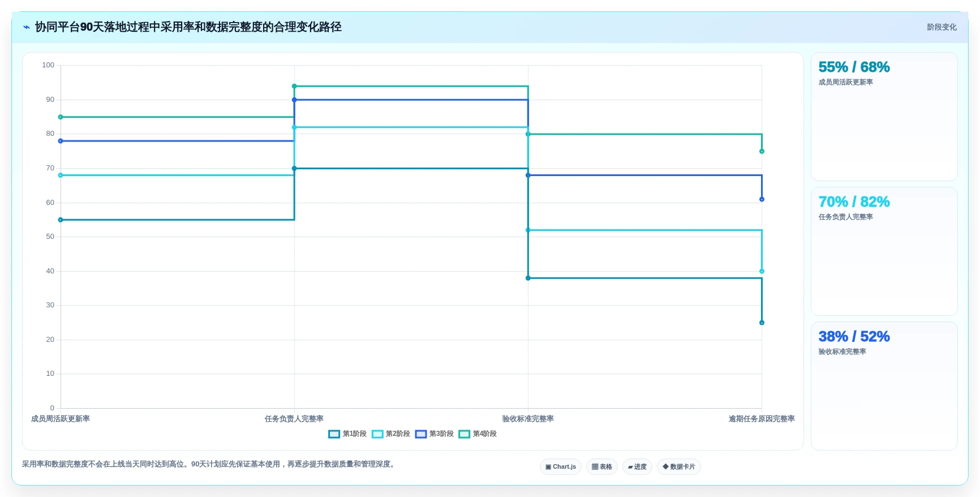This screenshot has height=497, width=980.
Task: Click card caption 成员周活跃更新率
Action: click(845, 82)
